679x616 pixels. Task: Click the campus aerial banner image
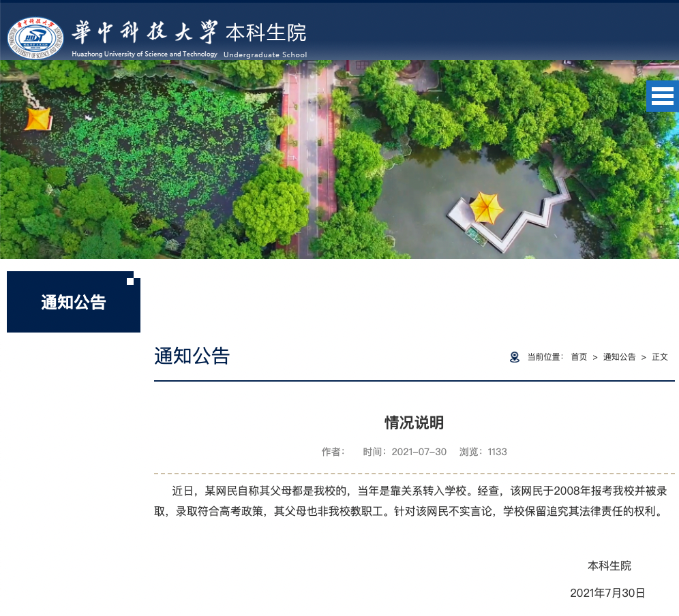339,159
